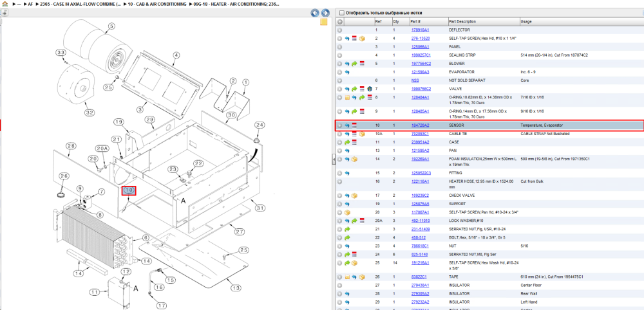Screen dimensions: 644x310
Task: Click 'CABLE STRAP Not Illustrated' usage text
Action: point(545,134)
